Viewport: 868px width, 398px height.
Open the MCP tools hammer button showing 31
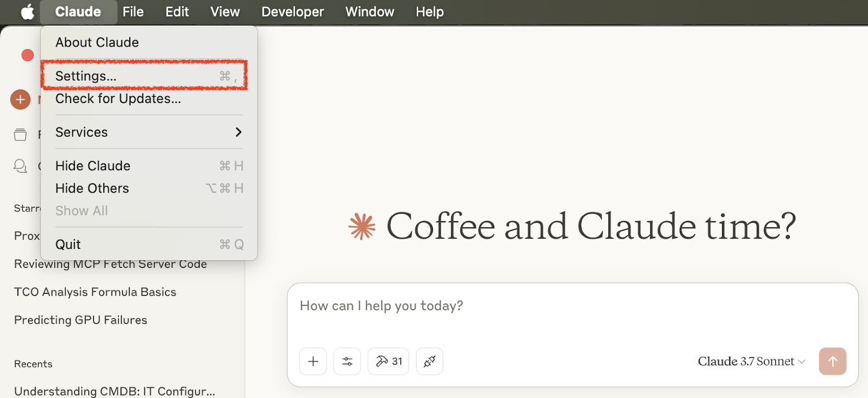(x=388, y=361)
